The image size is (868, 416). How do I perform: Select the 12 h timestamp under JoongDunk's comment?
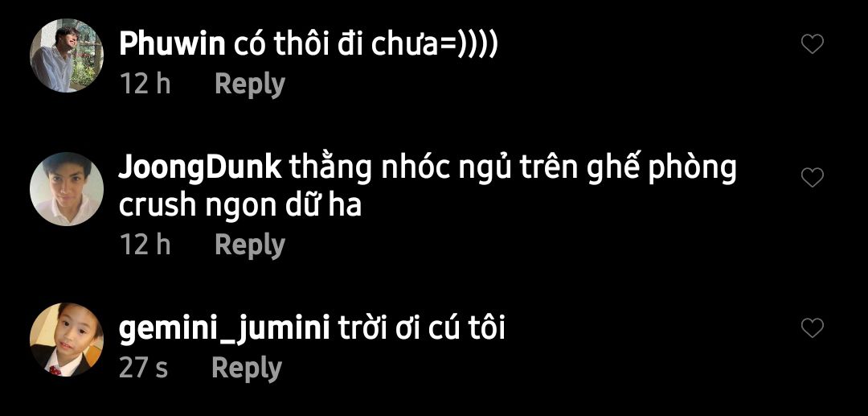[145, 245]
